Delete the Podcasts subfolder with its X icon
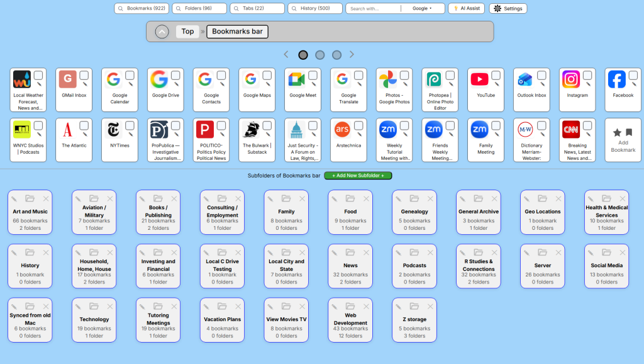Viewport: 644px width, 364px height. click(431, 253)
